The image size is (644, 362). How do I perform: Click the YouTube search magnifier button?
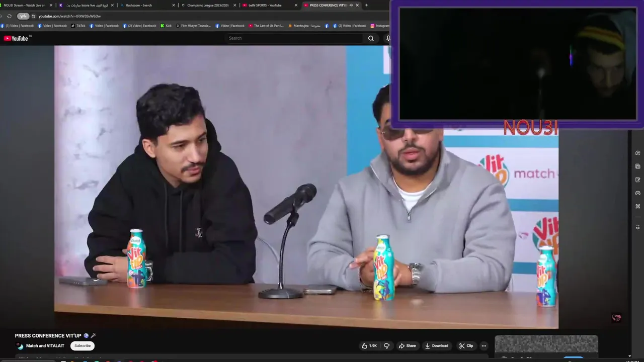pyautogui.click(x=371, y=38)
